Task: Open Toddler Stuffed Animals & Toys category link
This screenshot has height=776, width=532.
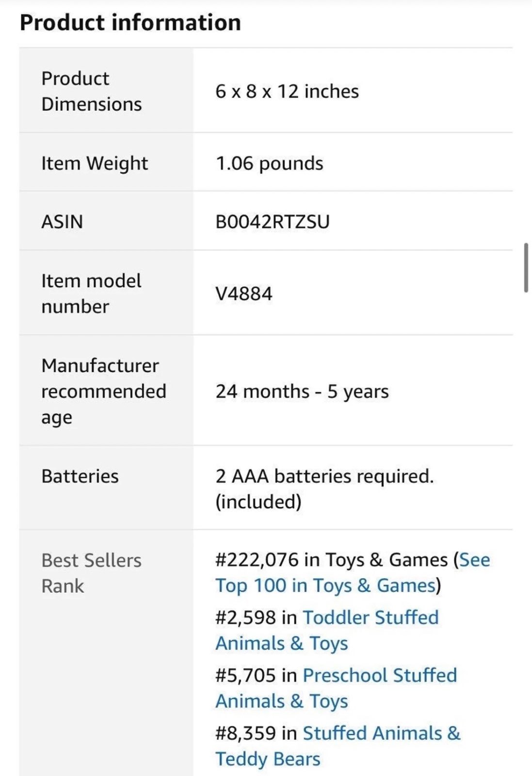Action: click(x=327, y=630)
